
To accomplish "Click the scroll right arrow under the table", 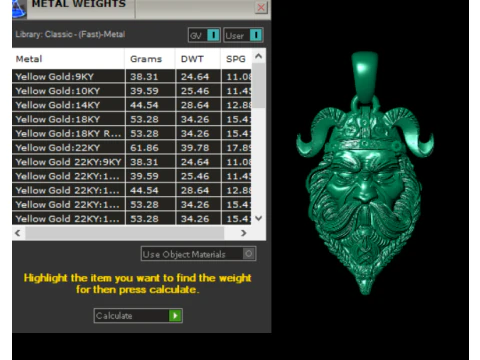I will [x=244, y=233].
